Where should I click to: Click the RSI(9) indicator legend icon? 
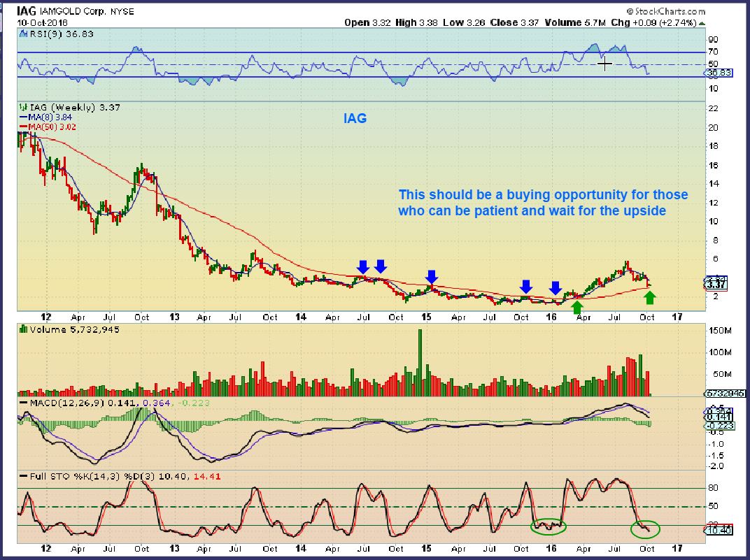(x=24, y=34)
